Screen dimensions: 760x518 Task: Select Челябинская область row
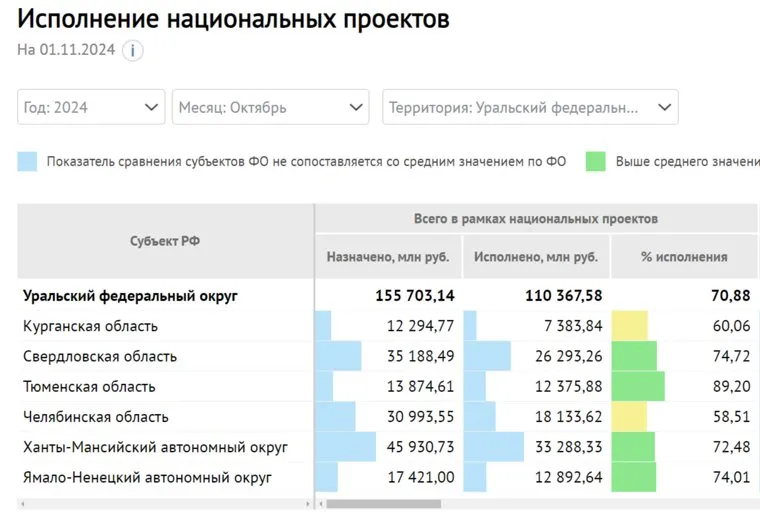[95, 417]
